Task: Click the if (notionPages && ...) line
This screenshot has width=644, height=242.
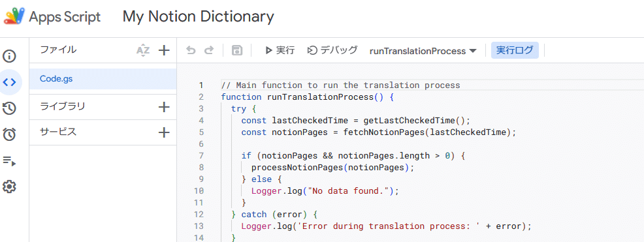Action: [353, 156]
